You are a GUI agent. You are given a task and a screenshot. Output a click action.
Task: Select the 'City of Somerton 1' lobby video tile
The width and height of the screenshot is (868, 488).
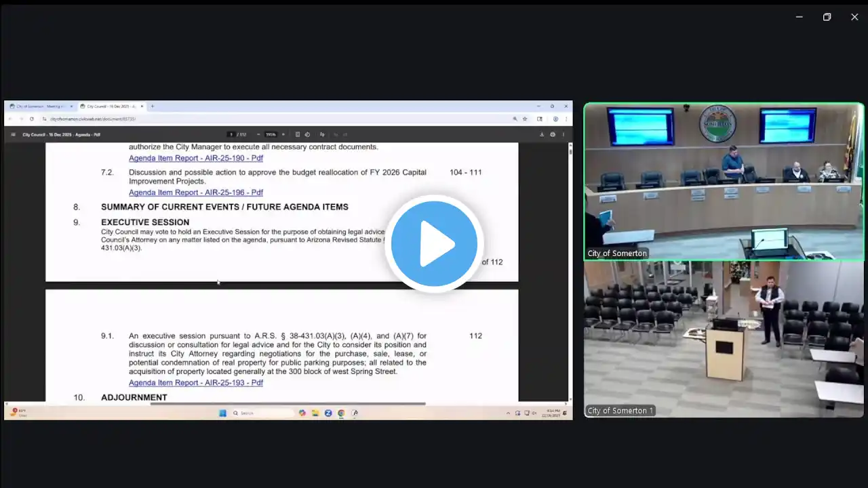[724, 340]
